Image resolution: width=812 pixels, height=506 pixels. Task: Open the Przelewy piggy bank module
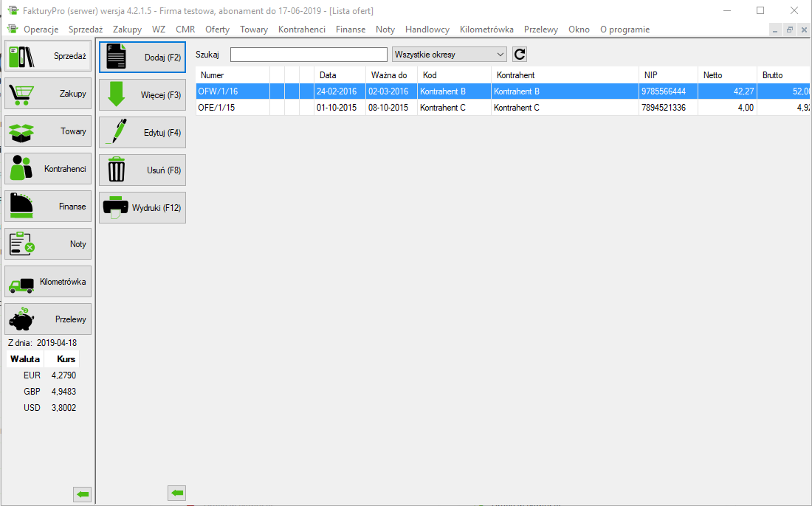coord(48,319)
